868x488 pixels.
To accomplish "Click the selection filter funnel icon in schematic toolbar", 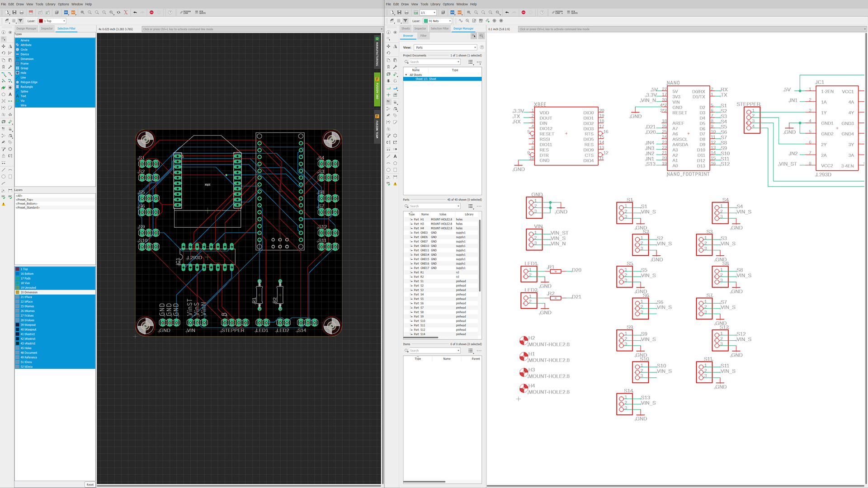I will (x=406, y=21).
